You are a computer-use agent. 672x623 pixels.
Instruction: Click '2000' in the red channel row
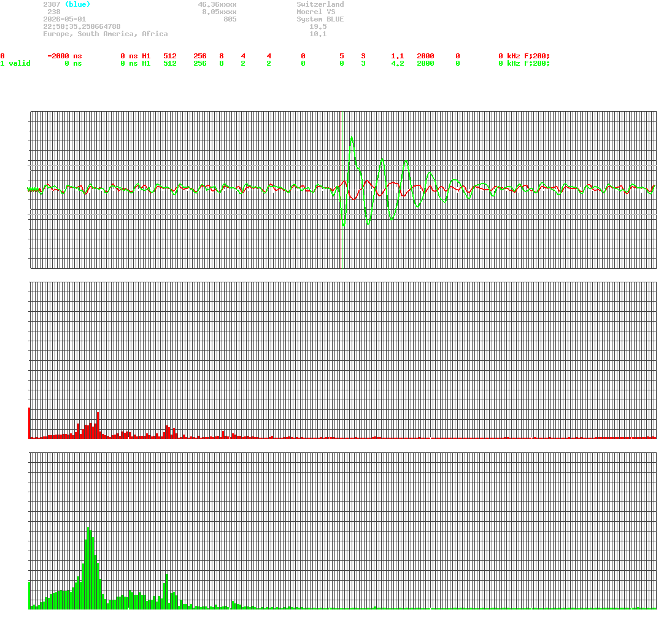[425, 56]
